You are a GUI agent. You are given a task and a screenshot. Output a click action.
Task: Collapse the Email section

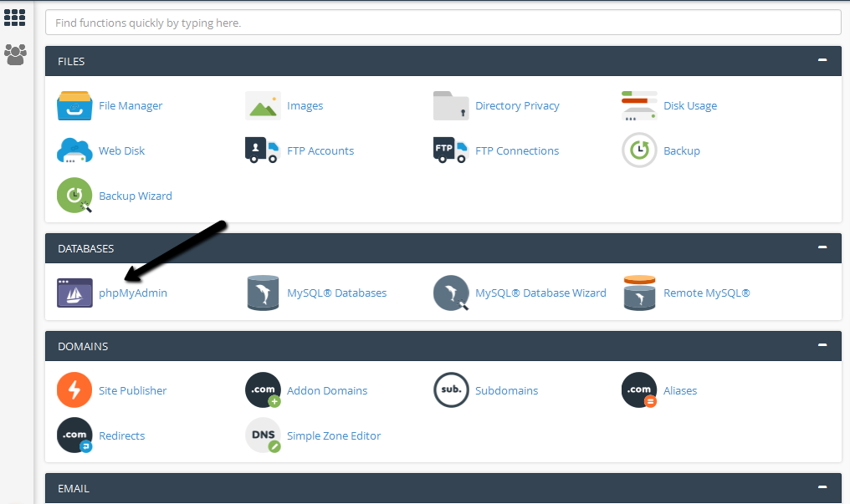tap(822, 487)
